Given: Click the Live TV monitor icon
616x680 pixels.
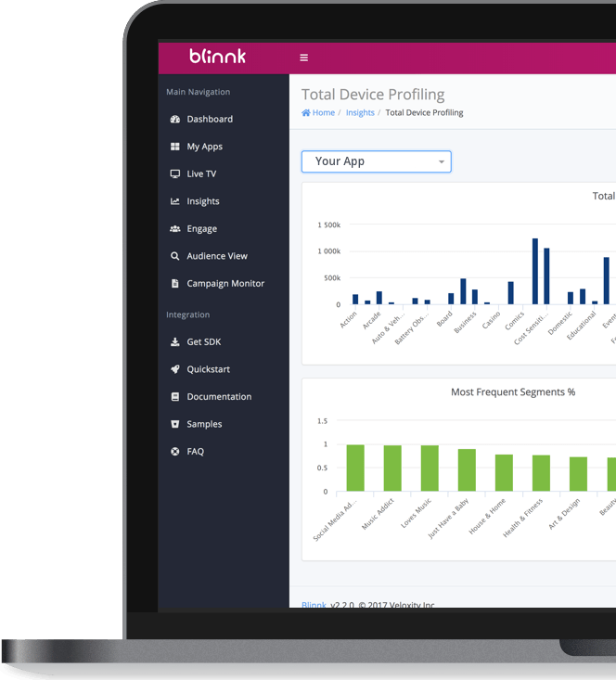Looking at the screenshot, I should [x=175, y=174].
